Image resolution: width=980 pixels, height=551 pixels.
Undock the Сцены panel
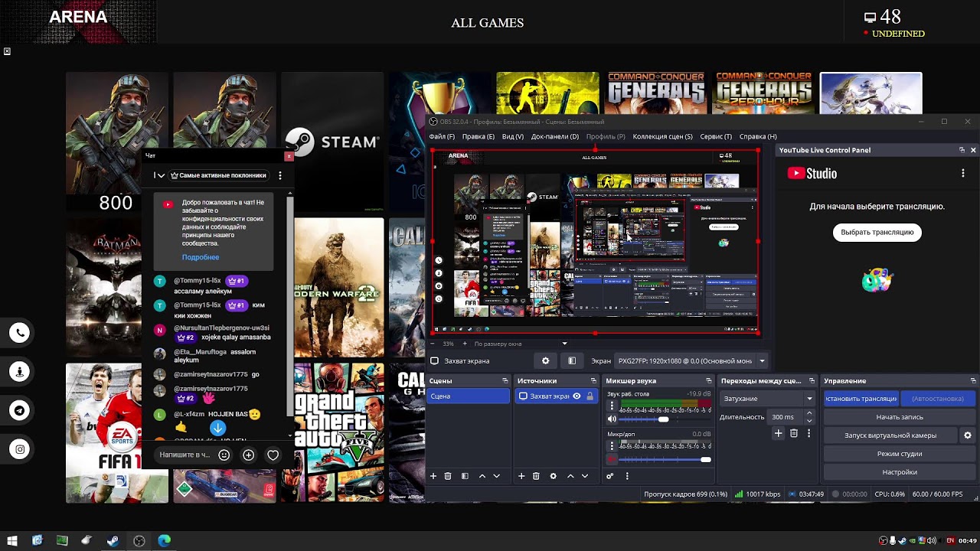click(x=505, y=380)
